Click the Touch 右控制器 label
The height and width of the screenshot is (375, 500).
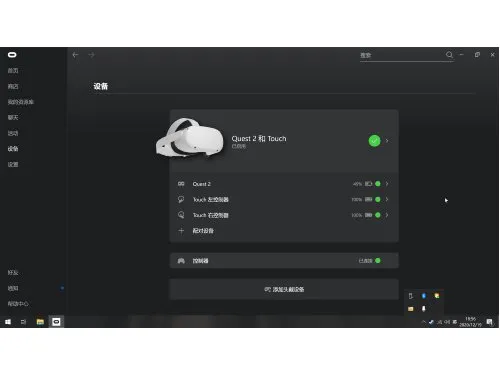pos(211,215)
